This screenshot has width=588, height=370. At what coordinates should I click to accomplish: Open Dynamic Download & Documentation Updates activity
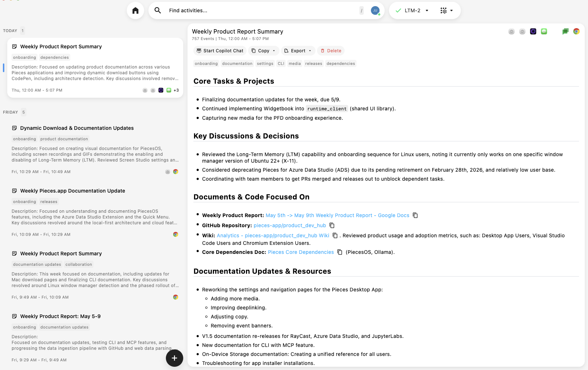(95, 149)
